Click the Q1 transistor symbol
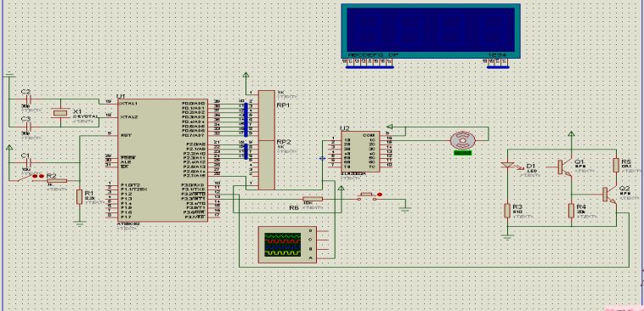This screenshot has width=644, height=311. click(565, 167)
